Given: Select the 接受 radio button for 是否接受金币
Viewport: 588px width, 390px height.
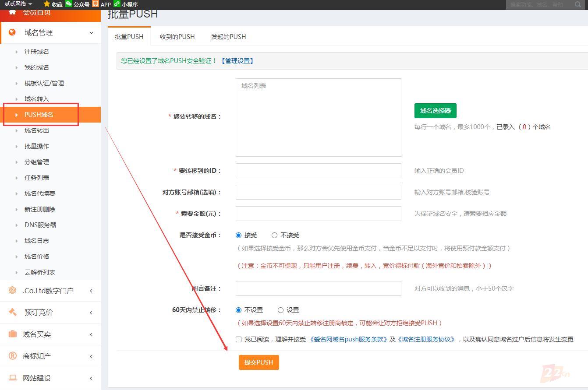Looking at the screenshot, I should tap(238, 235).
